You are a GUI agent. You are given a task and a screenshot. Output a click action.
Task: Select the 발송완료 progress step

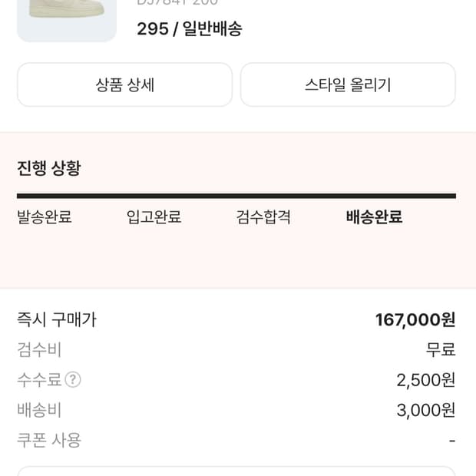click(x=45, y=217)
